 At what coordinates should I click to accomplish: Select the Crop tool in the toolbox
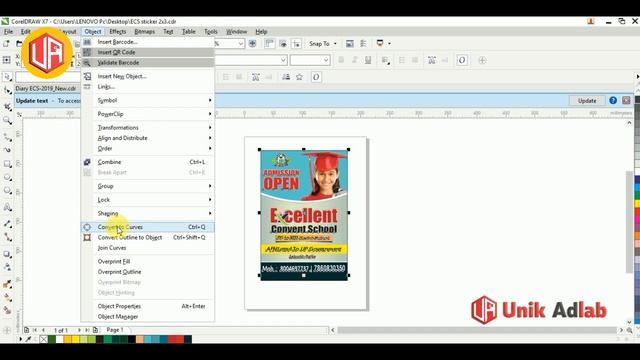click(7, 107)
